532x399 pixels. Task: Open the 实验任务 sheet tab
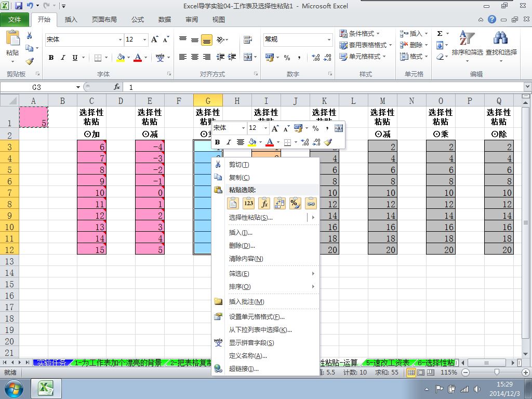pos(52,363)
